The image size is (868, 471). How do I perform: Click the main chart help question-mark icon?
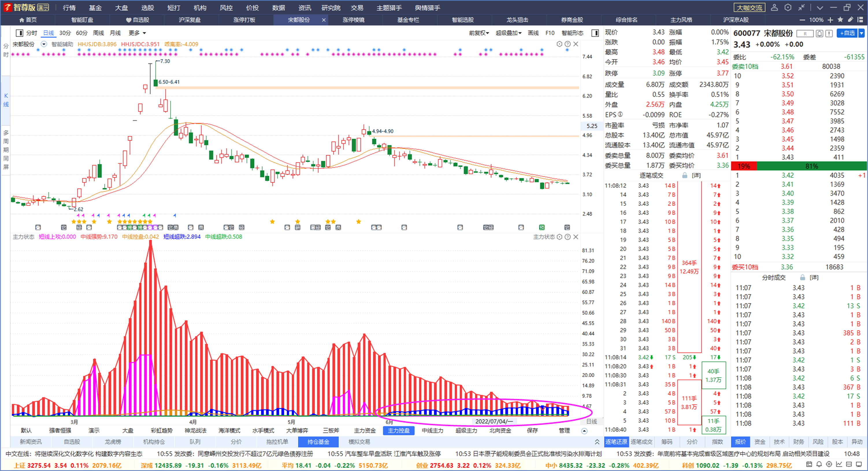(x=567, y=44)
